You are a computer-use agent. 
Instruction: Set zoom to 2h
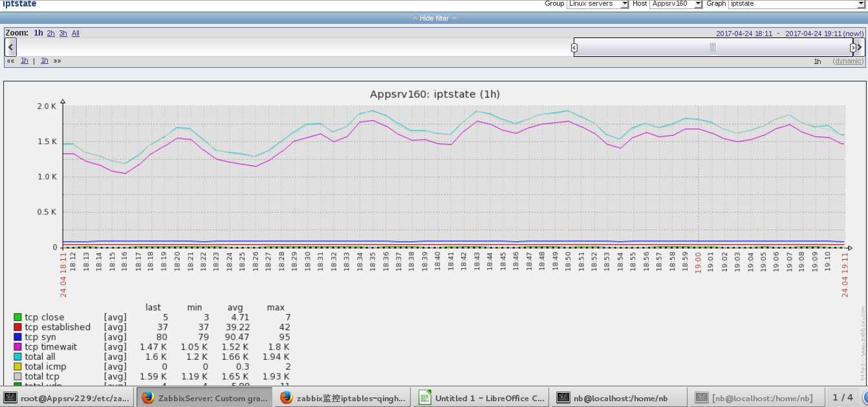click(x=50, y=33)
